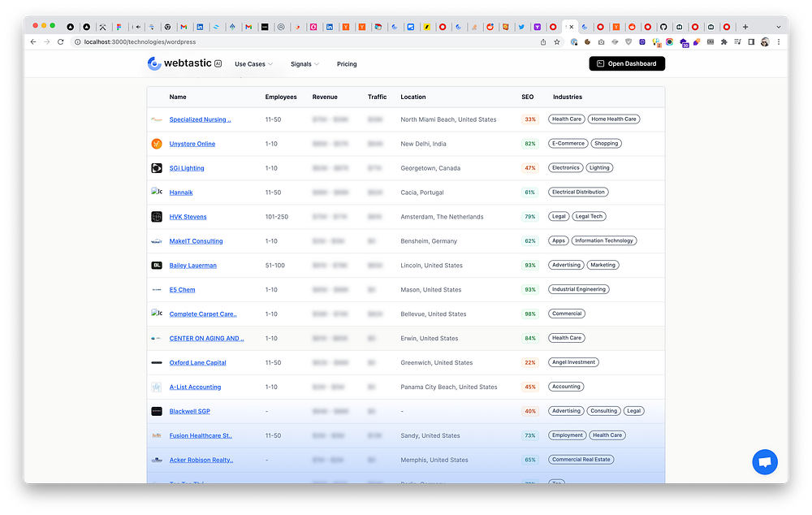Open the MakeIT Consulting link

(x=196, y=241)
